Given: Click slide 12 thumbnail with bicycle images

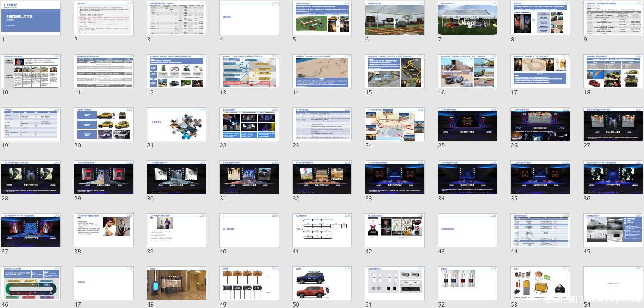Looking at the screenshot, I should coord(176,71).
